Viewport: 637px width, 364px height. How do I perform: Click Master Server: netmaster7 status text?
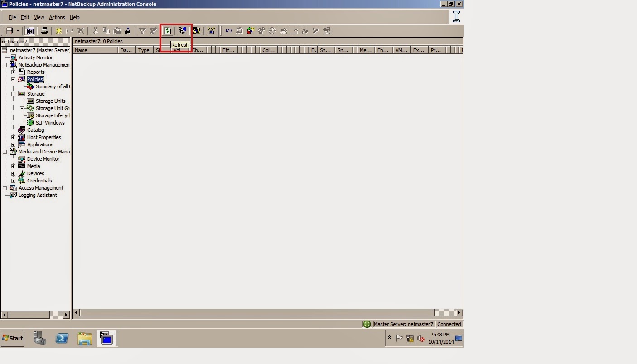click(x=403, y=324)
